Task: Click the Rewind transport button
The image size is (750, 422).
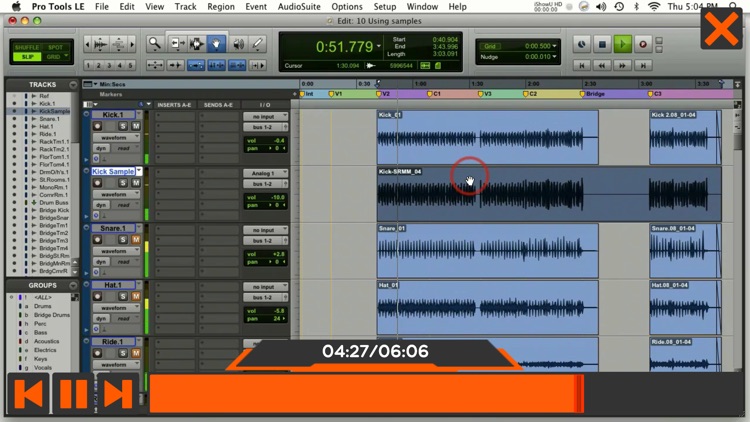Action: [602, 66]
